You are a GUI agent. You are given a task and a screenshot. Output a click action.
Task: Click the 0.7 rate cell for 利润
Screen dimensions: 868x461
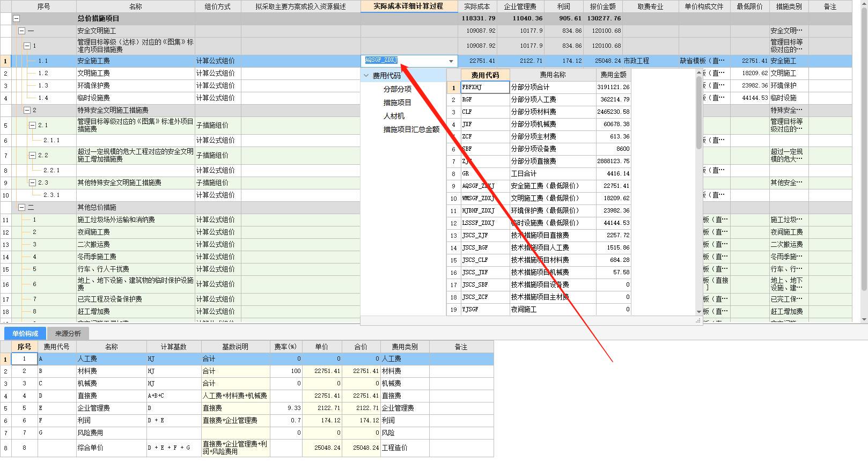click(x=286, y=420)
